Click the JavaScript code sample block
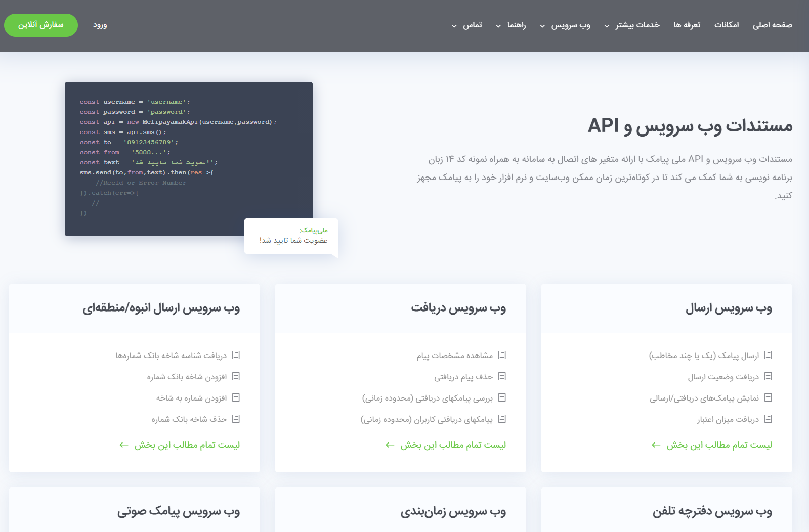The height and width of the screenshot is (532, 809). (x=188, y=158)
